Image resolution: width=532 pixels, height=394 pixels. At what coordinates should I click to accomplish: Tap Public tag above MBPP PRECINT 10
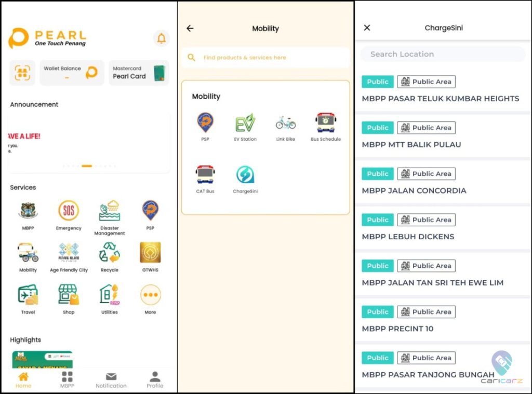[x=378, y=311]
